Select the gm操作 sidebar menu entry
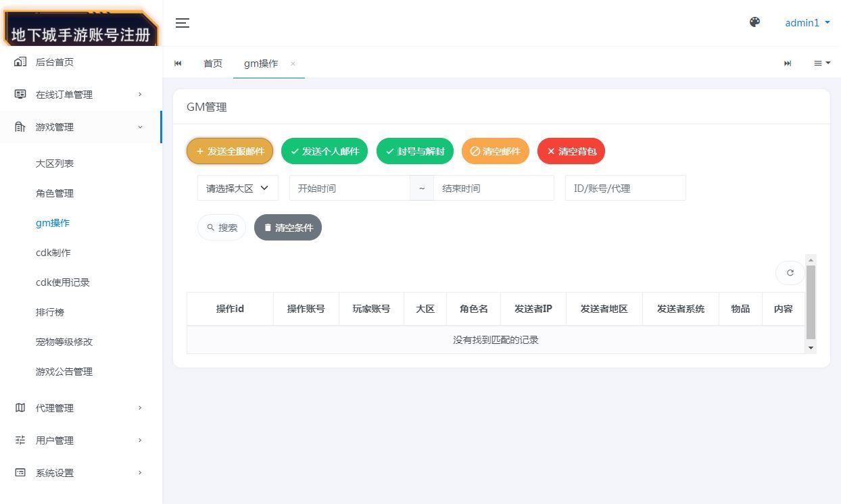The height and width of the screenshot is (504, 841). click(54, 222)
